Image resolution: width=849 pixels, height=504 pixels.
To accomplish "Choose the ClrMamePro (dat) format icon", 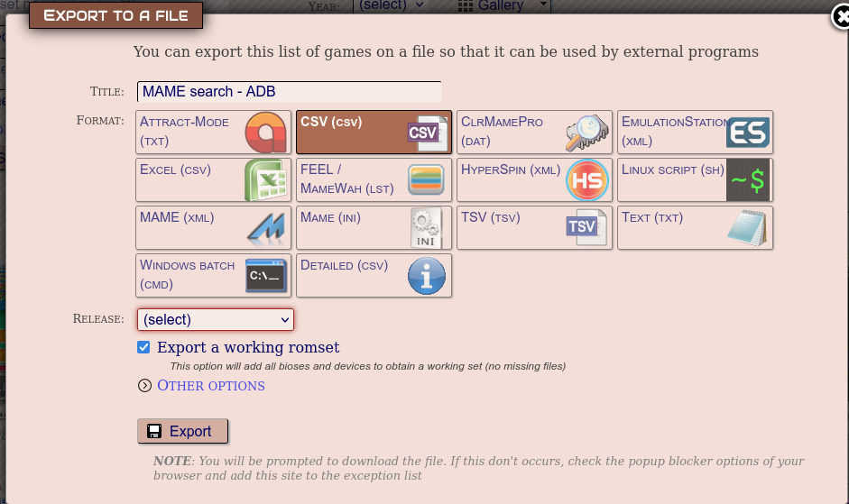I will point(587,133).
